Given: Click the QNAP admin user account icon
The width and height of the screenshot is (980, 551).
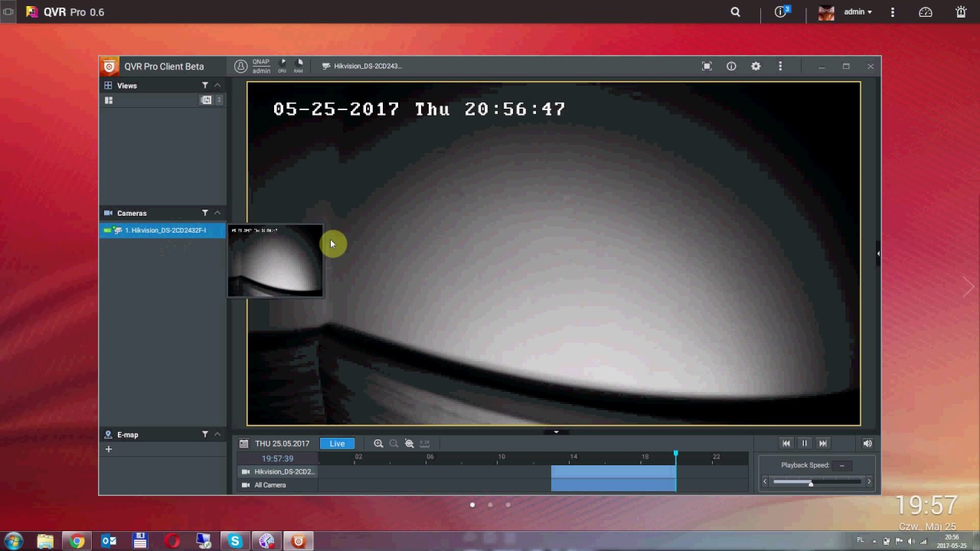Looking at the screenshot, I should coord(240,67).
